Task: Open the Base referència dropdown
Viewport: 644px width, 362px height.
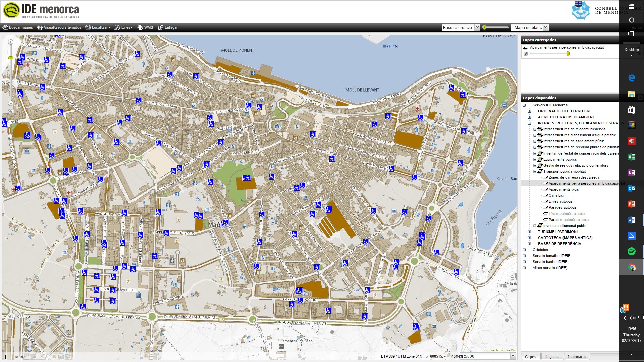Action: (x=477, y=27)
